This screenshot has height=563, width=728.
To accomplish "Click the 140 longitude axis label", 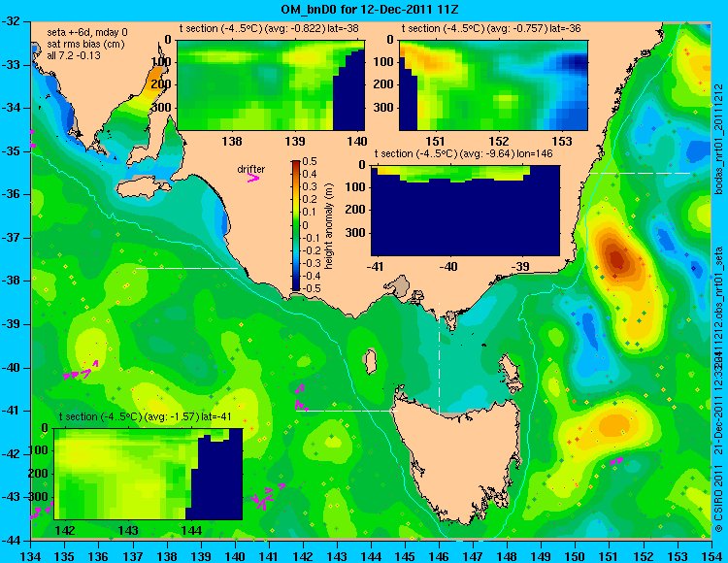I will pyautogui.click(x=235, y=556).
